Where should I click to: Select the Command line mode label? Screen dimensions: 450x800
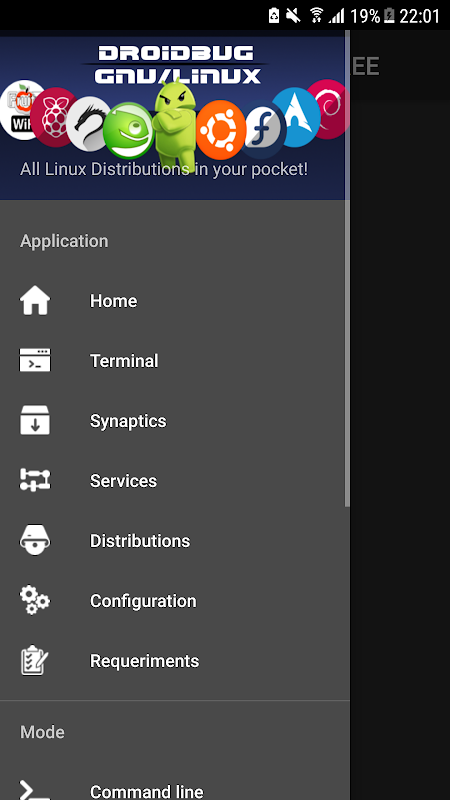click(x=146, y=791)
